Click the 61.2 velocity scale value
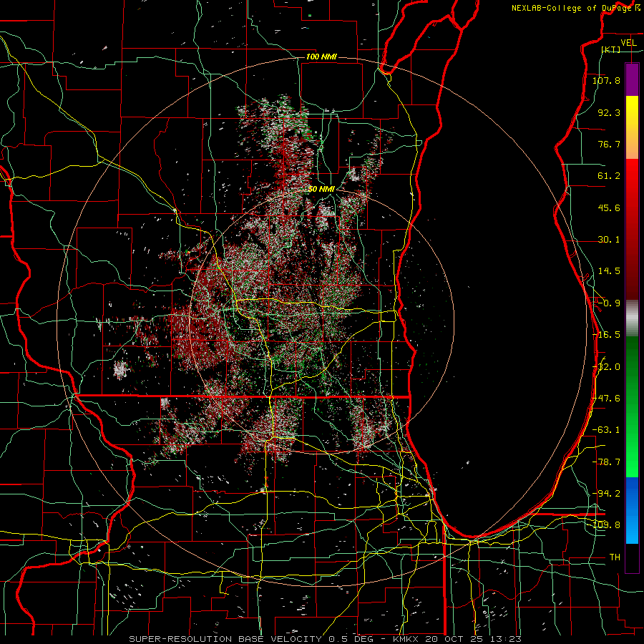The image size is (644, 644). [x=609, y=176]
